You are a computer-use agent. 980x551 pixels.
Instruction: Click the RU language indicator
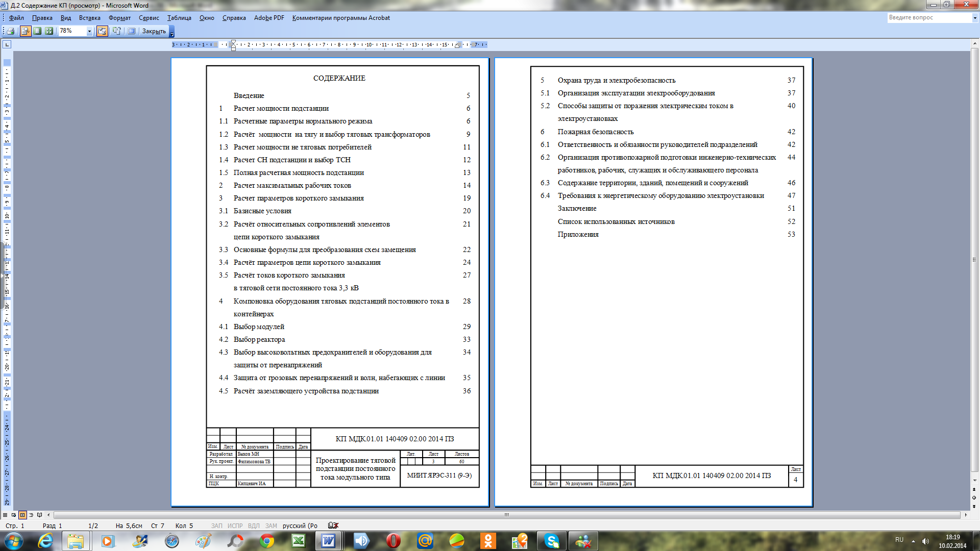pyautogui.click(x=899, y=540)
